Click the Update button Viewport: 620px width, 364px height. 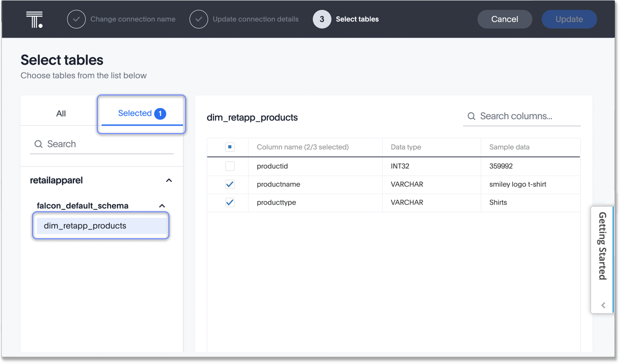tap(569, 20)
